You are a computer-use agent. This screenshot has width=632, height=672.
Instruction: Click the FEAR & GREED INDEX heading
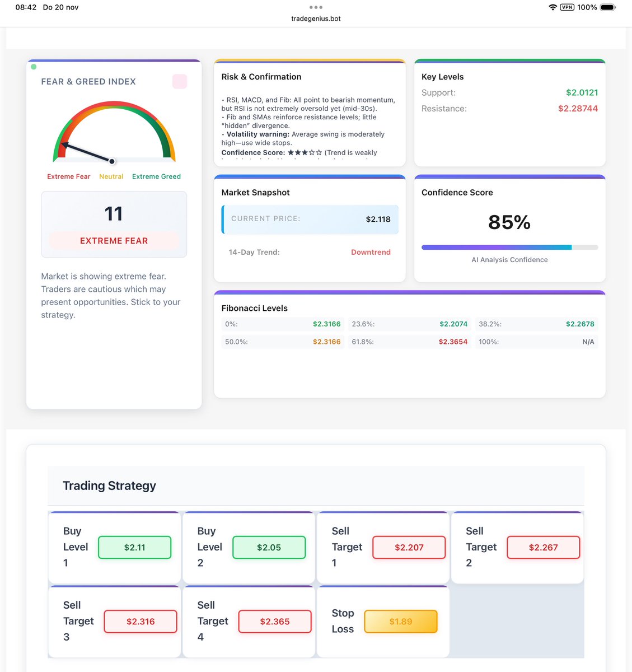click(x=88, y=82)
